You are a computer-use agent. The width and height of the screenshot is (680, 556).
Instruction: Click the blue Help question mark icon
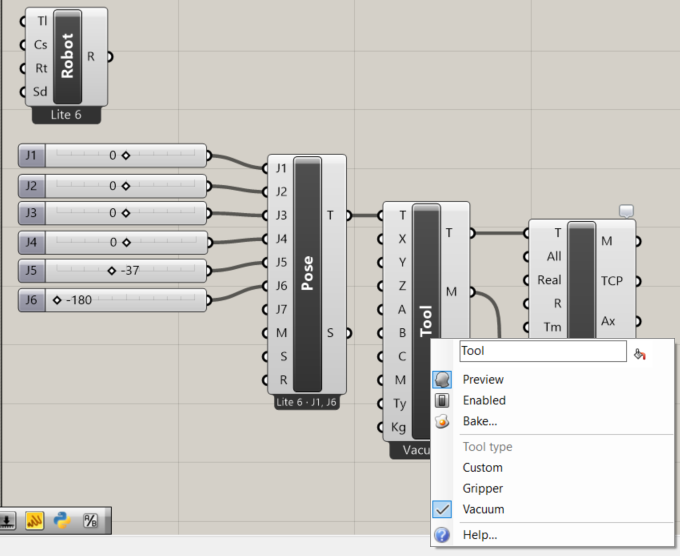pyautogui.click(x=442, y=535)
